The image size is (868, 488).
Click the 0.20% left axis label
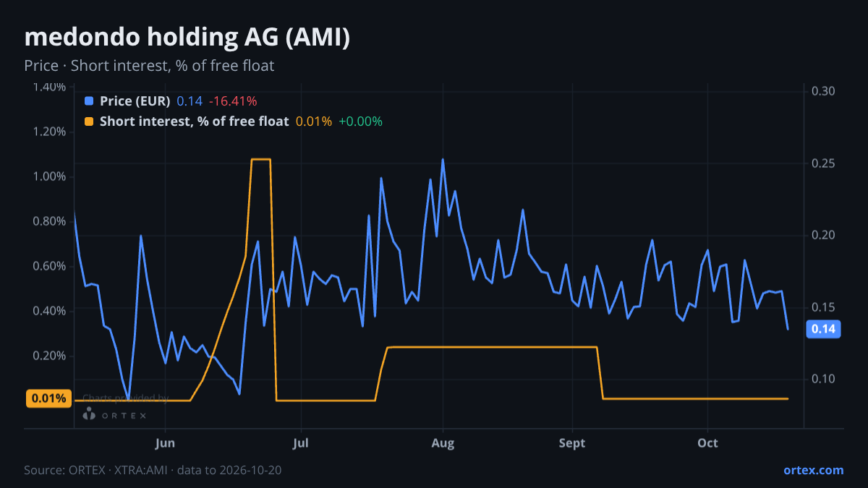point(50,356)
